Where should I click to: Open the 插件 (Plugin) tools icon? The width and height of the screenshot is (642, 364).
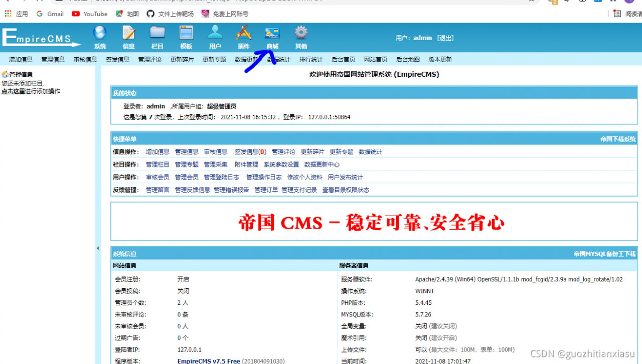coord(244,38)
